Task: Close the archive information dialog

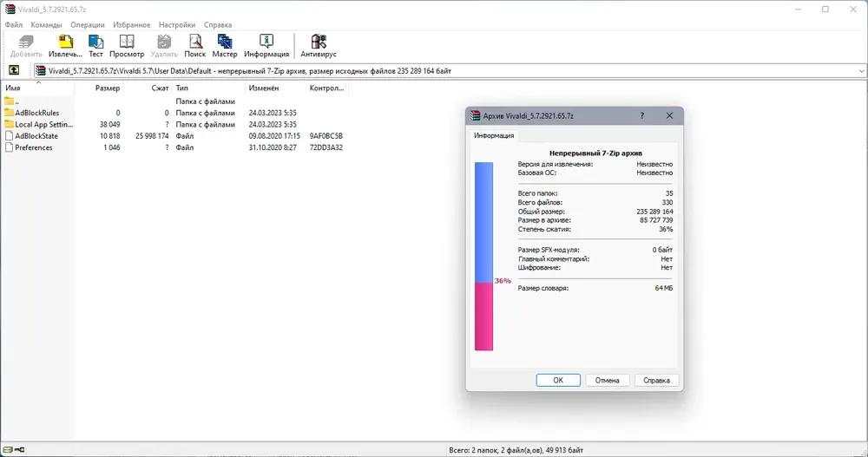Action: [x=669, y=115]
